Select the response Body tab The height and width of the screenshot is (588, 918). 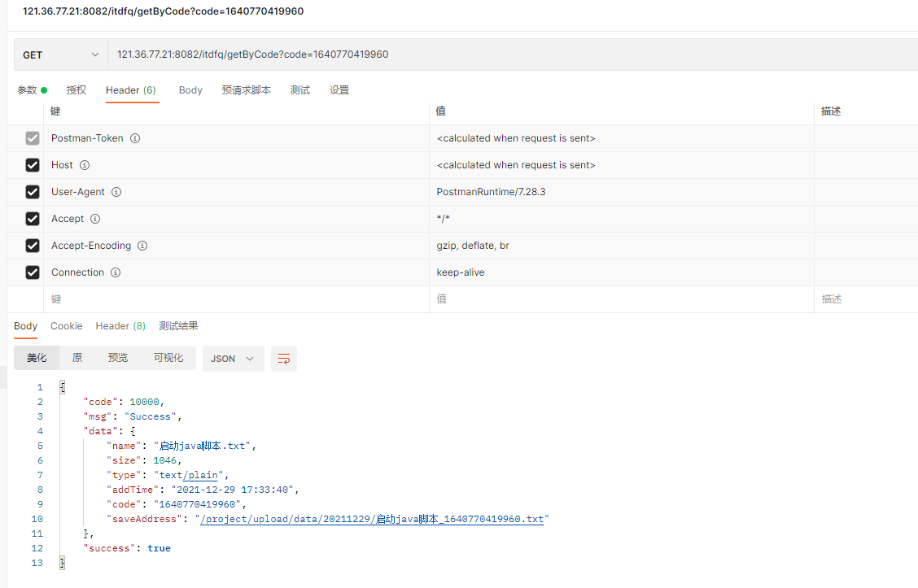[x=26, y=326]
